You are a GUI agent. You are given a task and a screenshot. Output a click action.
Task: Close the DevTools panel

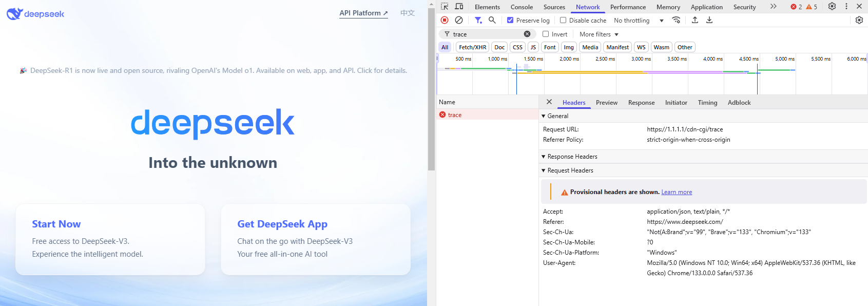[859, 7]
